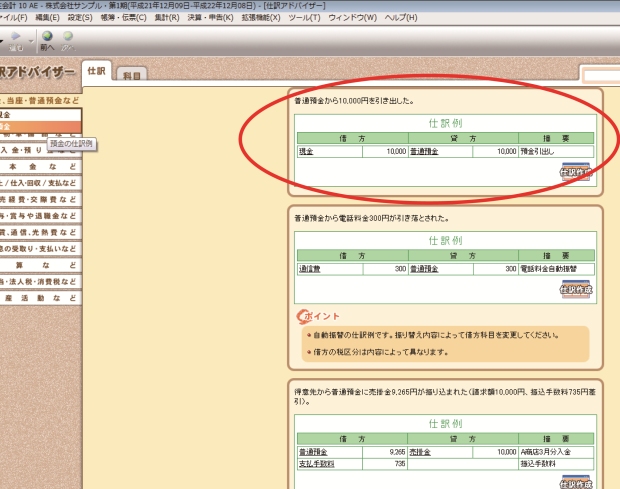Viewport: 620px width, 489px height.
Task: Expand the 当座・普通預金など sidebar category
Action: pyautogui.click(x=40, y=100)
